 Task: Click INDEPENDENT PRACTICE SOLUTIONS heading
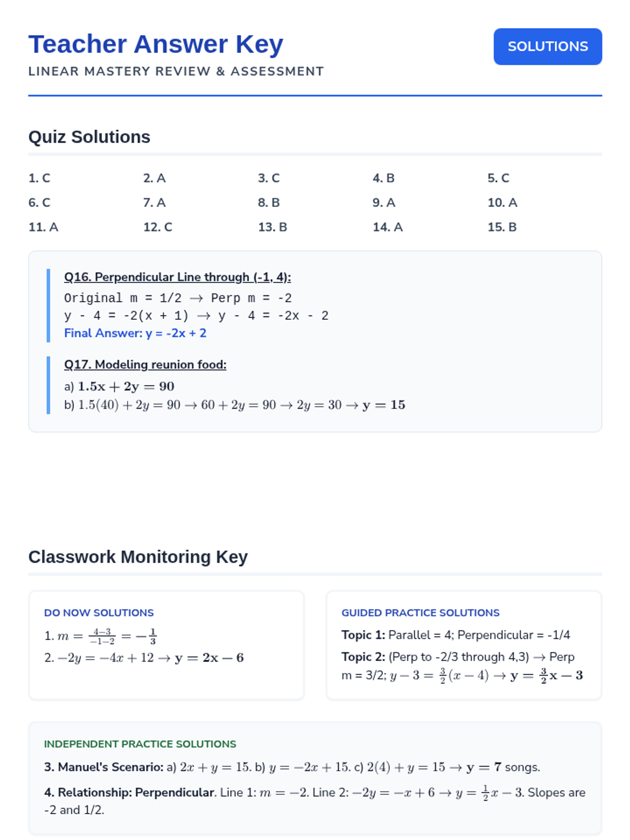[x=140, y=744]
